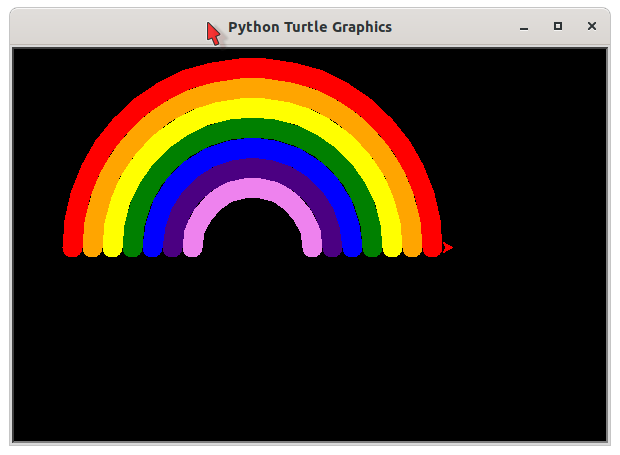The height and width of the screenshot is (455, 620).
Task: Click the black area under the pink arch
Action: [252, 230]
